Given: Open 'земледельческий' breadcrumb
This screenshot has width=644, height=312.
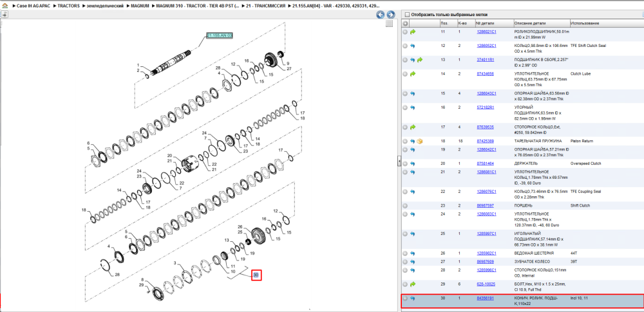Looking at the screenshot, I should click(105, 6).
